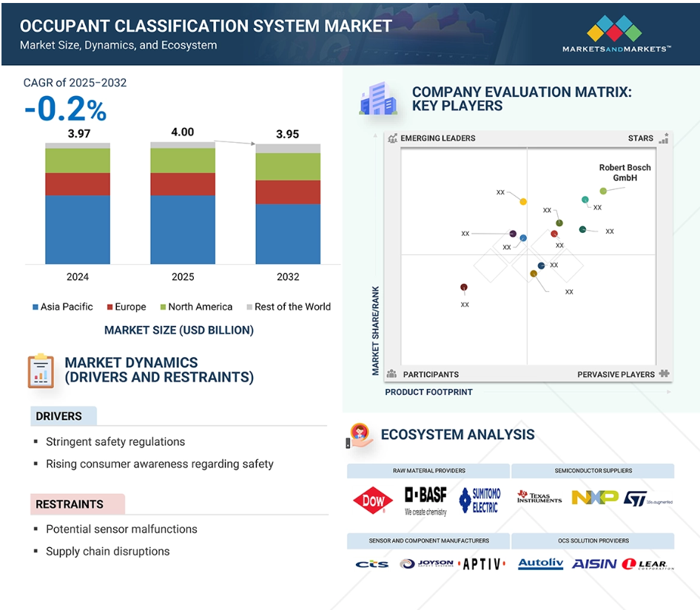Click the "CAGR of 2025–2032" label

(75, 83)
